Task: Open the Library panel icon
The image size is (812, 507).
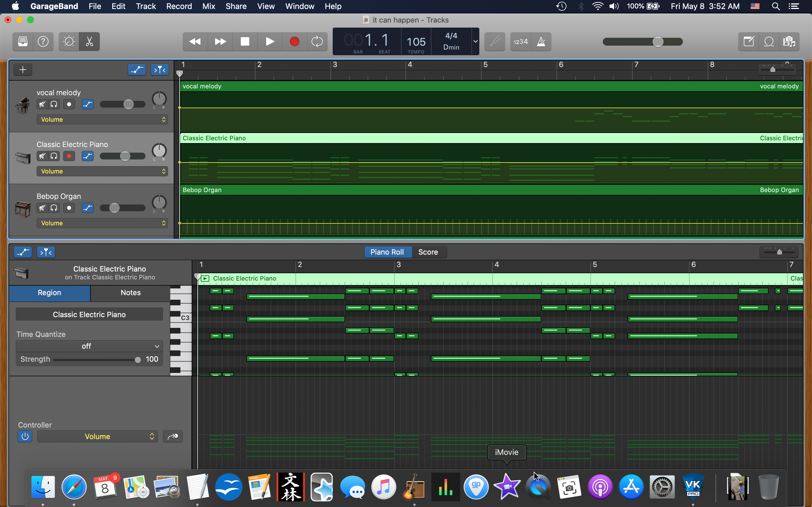Action: pos(23,42)
